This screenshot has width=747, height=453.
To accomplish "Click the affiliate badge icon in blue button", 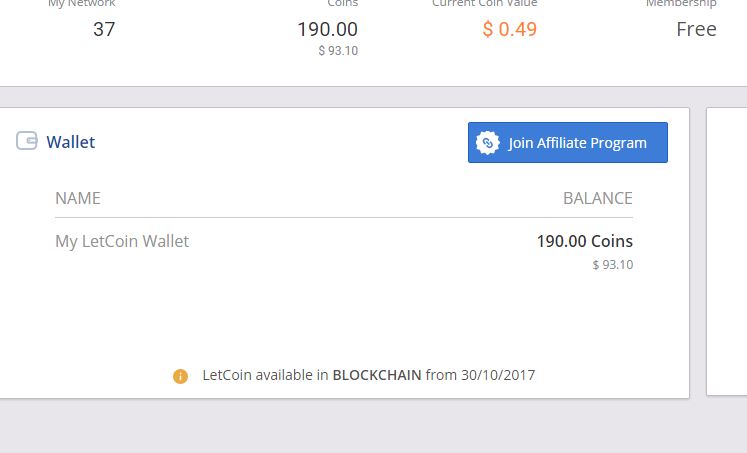I will pyautogui.click(x=487, y=143).
